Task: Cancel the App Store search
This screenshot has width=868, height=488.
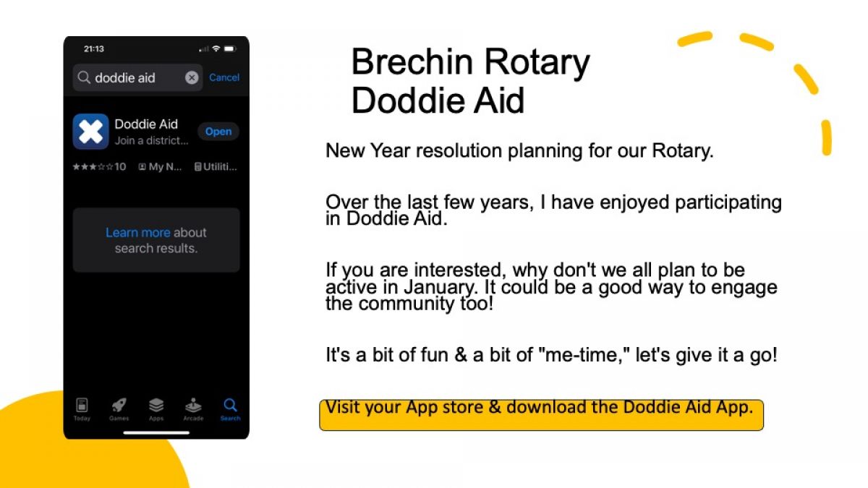Action: click(x=224, y=77)
